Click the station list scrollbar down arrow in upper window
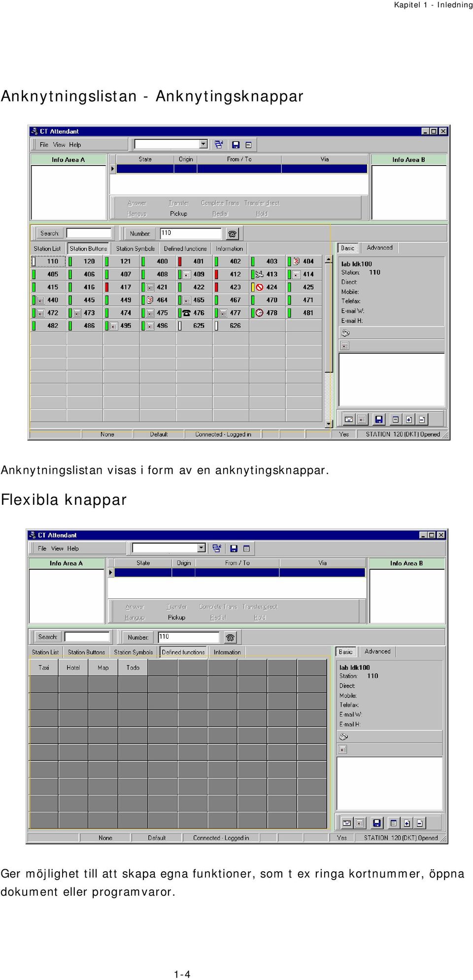This screenshot has height=980, width=473. tap(329, 424)
